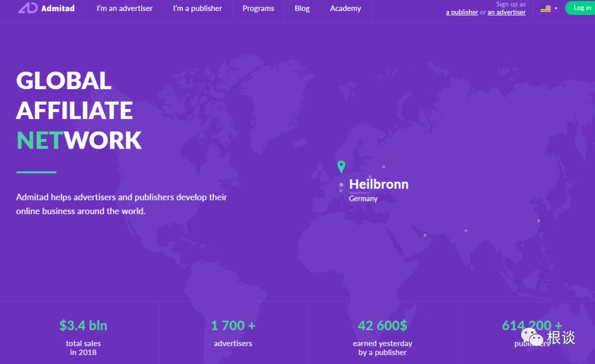Image resolution: width=595 pixels, height=364 pixels.
Task: Click the US flag language icon
Action: coord(545,8)
